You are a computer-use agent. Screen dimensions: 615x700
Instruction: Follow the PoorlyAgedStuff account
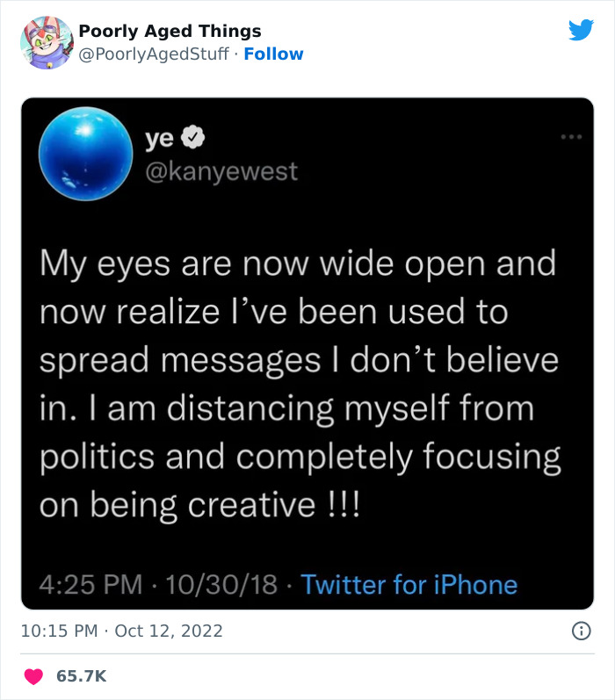[x=273, y=54]
